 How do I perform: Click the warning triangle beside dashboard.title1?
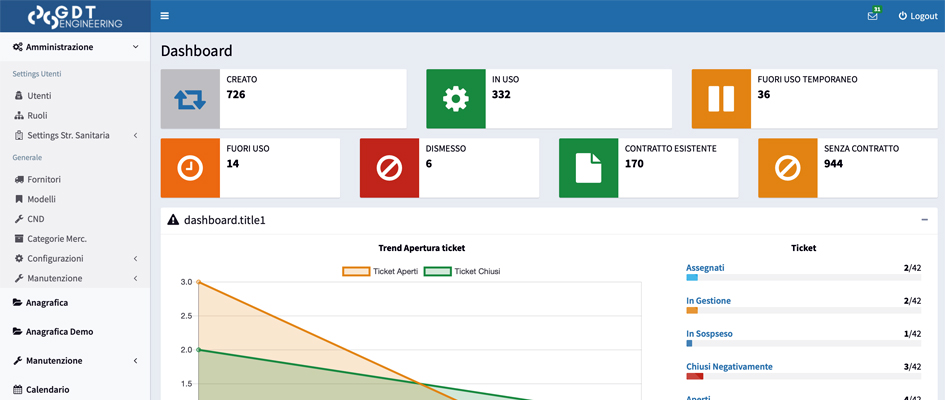[x=173, y=220]
